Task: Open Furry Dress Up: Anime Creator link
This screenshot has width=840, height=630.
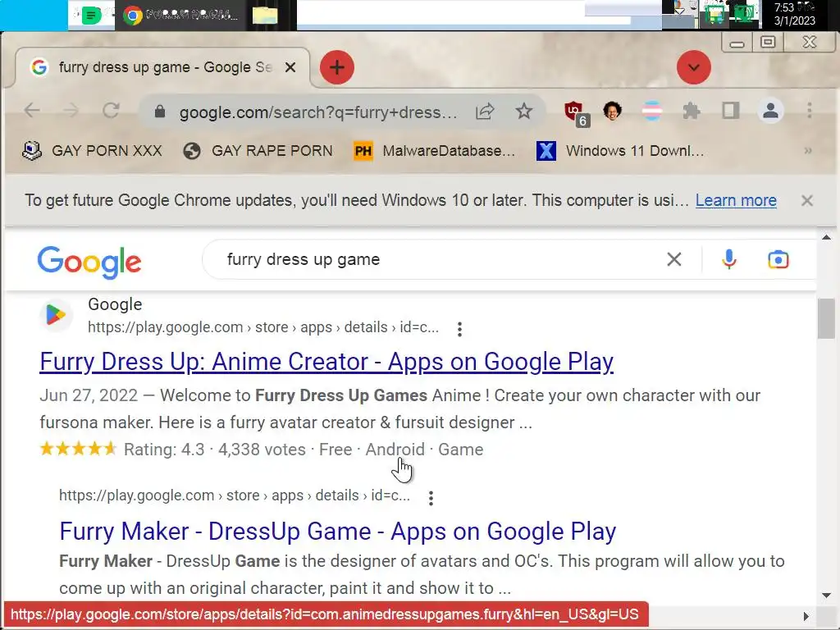Action: pyautogui.click(x=326, y=362)
